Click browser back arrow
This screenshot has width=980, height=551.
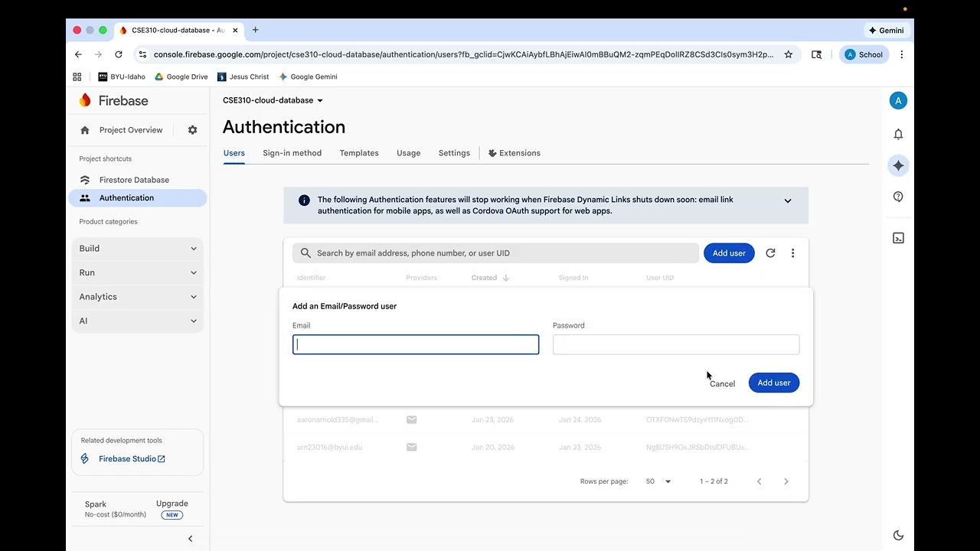click(x=78, y=54)
